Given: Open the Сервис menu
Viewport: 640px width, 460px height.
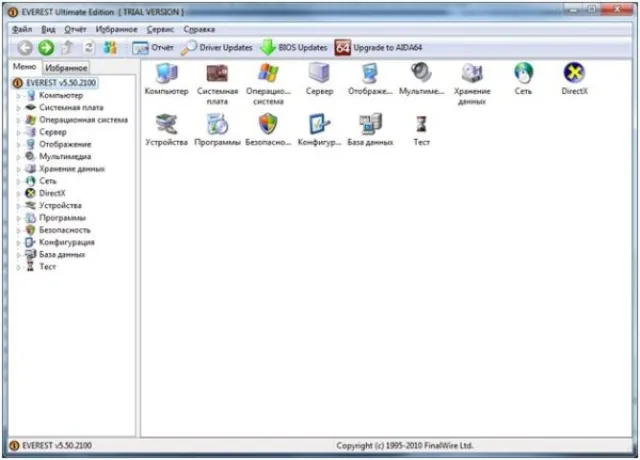Looking at the screenshot, I should [160, 29].
